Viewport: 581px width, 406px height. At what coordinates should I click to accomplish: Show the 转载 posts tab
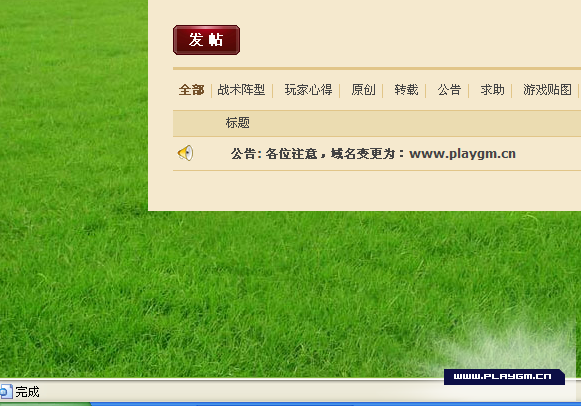406,90
